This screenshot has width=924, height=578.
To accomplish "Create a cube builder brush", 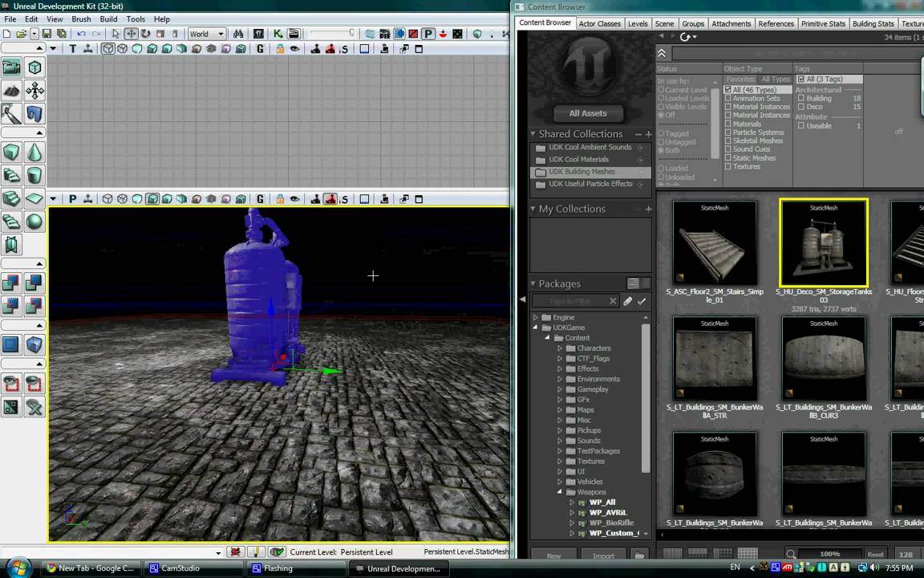I will 11,153.
